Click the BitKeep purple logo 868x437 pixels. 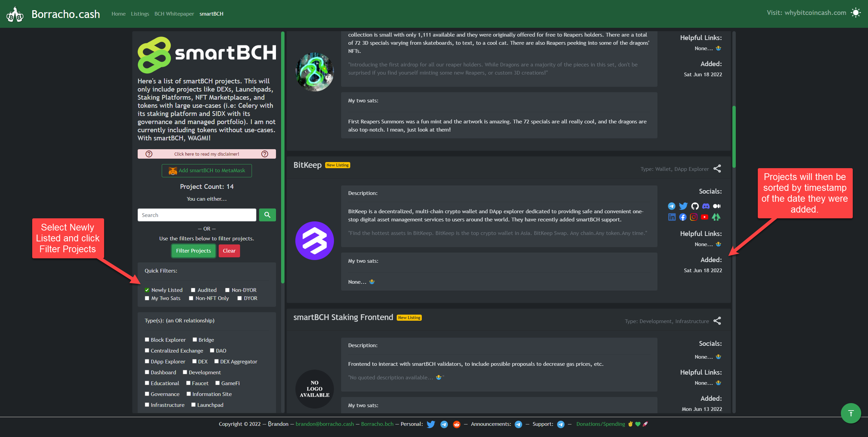click(x=315, y=241)
